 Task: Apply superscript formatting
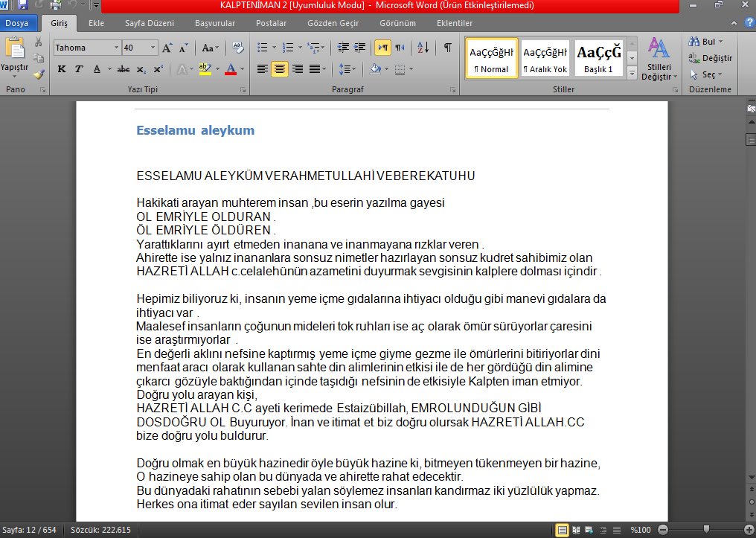[x=158, y=69]
